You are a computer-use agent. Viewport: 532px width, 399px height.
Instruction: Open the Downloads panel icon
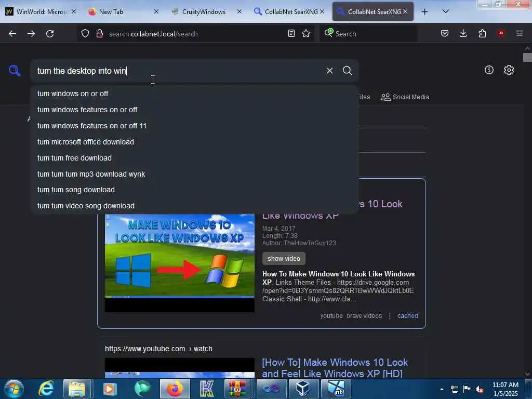pyautogui.click(x=463, y=33)
